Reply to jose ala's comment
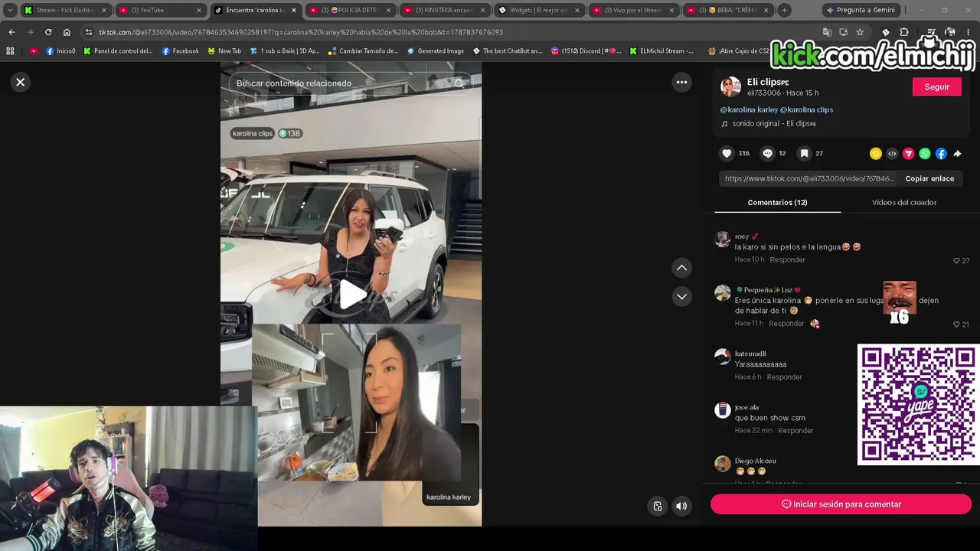This screenshot has height=551, width=980. point(795,431)
